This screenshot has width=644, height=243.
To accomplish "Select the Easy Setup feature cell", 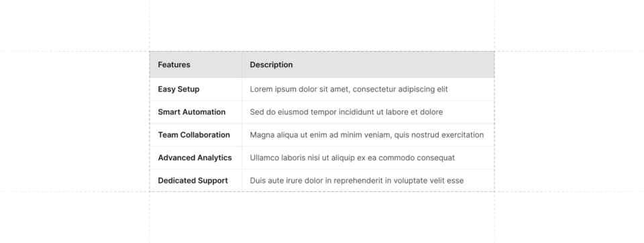I will pyautogui.click(x=196, y=89).
